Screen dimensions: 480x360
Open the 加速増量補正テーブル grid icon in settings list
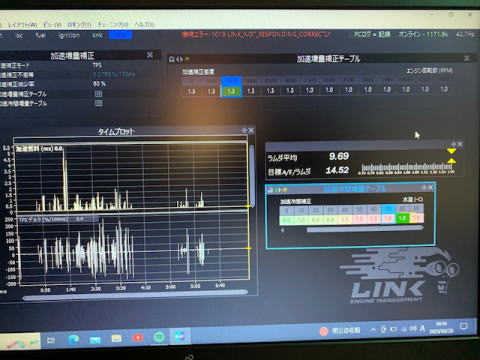click(98, 94)
